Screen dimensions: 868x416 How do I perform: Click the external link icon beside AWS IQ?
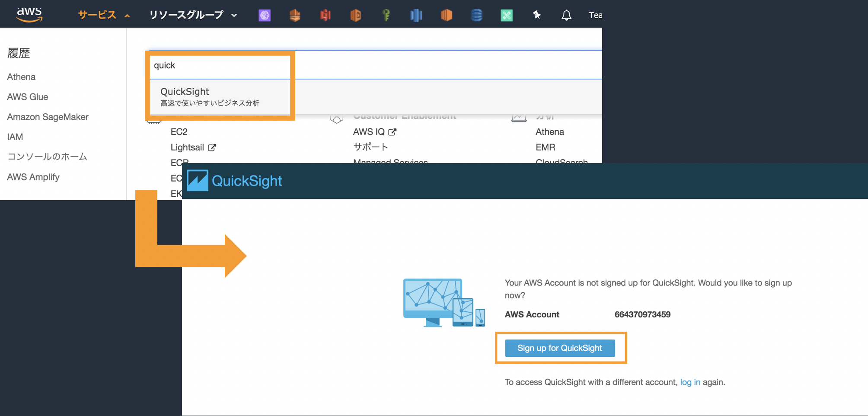(x=392, y=132)
